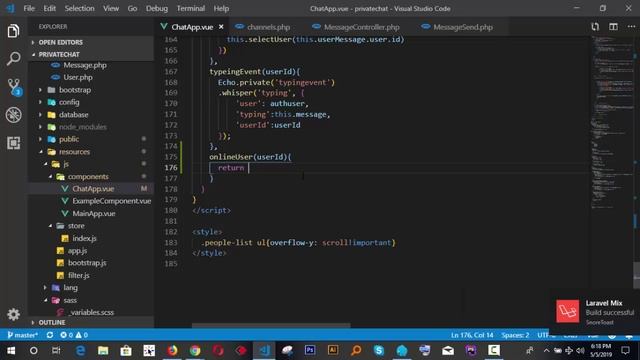Open the Manage gear settings icon

(x=13, y=314)
